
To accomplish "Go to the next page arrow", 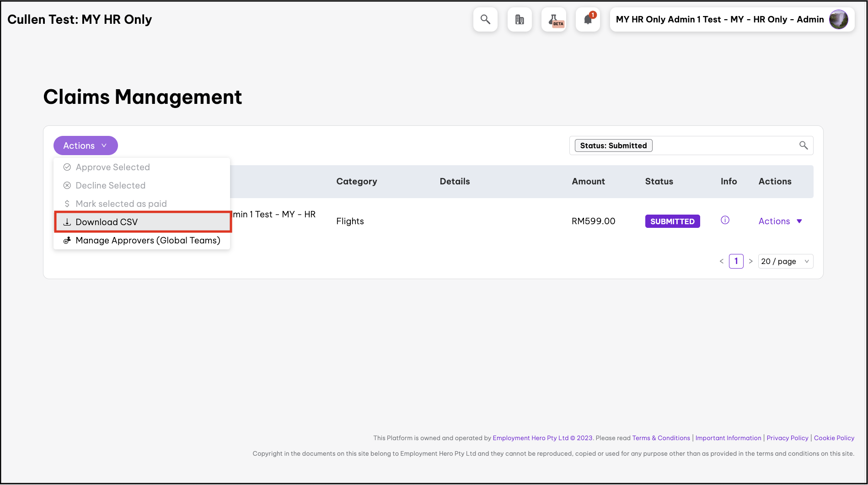I will point(750,261).
